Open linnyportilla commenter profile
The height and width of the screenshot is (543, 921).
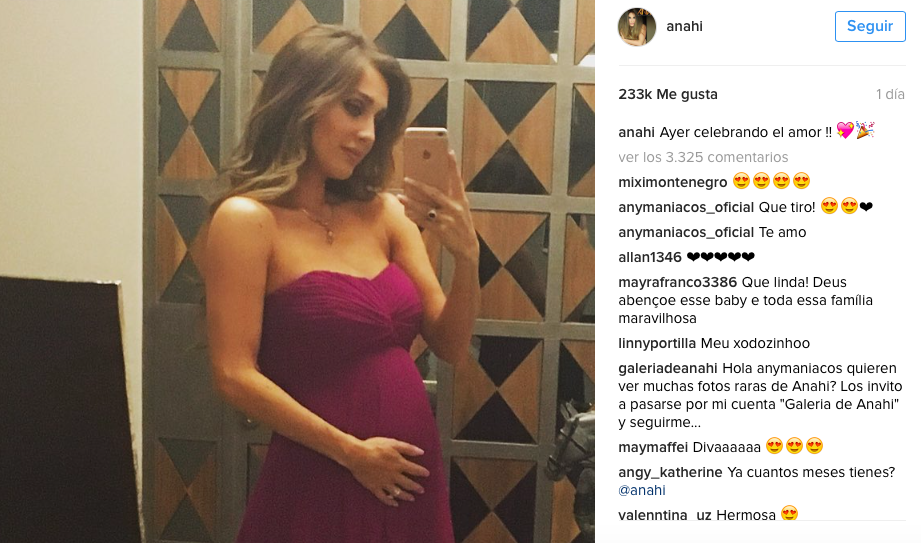click(x=657, y=343)
